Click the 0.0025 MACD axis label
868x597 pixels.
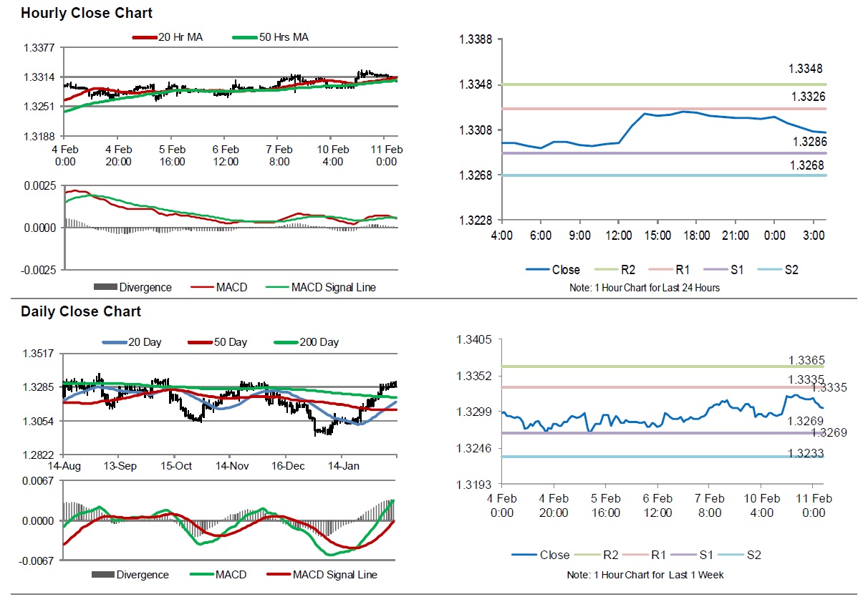point(42,186)
